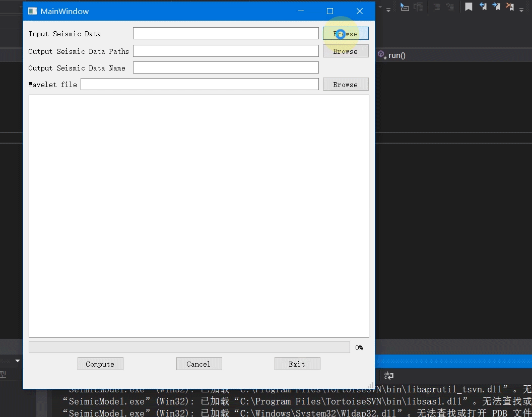
Task: Browse for the Input Seismic Data file
Action: point(346,34)
